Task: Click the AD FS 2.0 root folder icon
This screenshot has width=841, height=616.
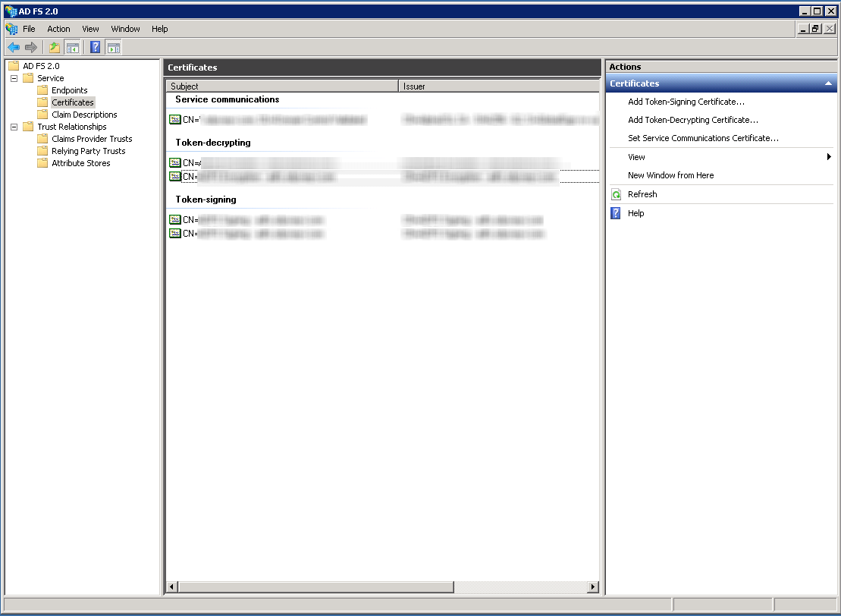Action: [14, 66]
